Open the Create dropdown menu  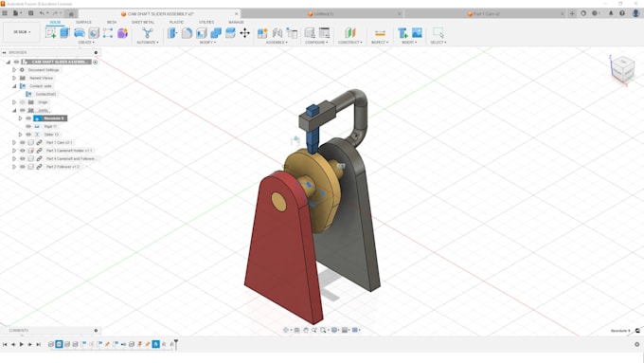(86, 43)
